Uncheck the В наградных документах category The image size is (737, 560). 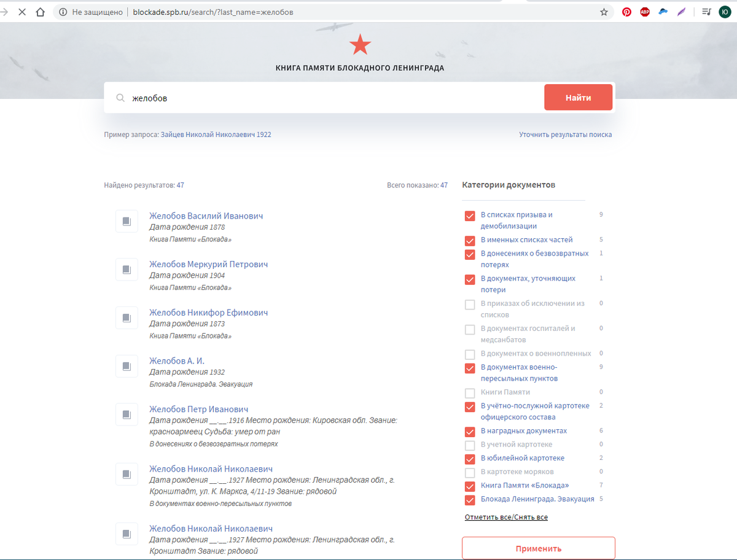470,431
